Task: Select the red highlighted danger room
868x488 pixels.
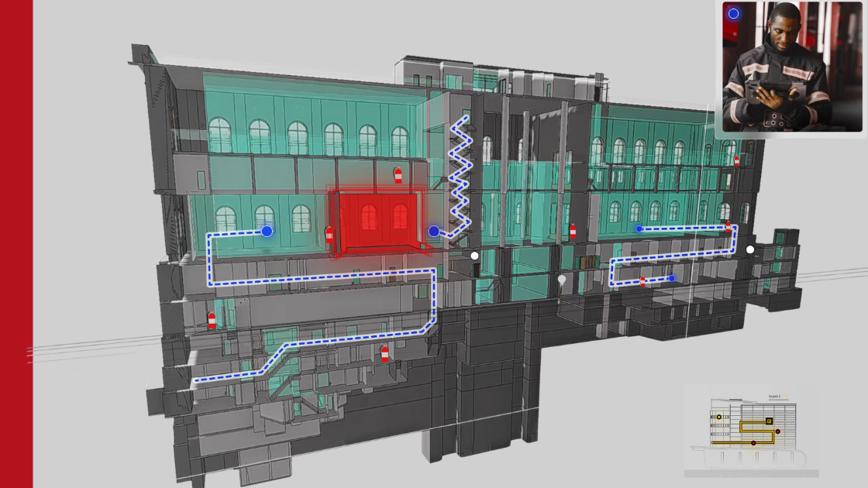Action: click(379, 218)
